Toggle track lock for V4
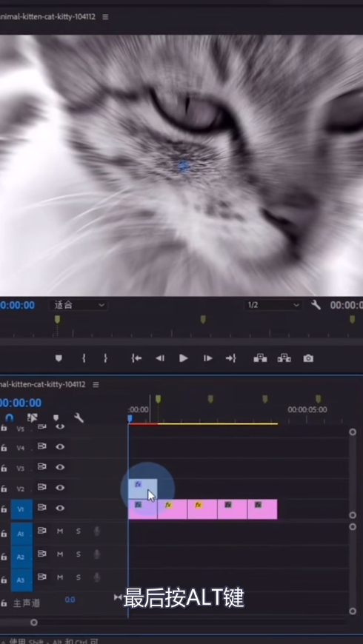Image resolution: width=363 pixels, height=644 pixels. (x=4, y=448)
